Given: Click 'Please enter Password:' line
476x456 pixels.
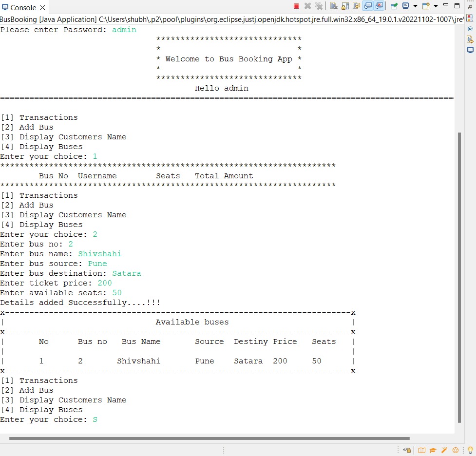Looking at the screenshot, I should pyautogui.click(x=68, y=30).
